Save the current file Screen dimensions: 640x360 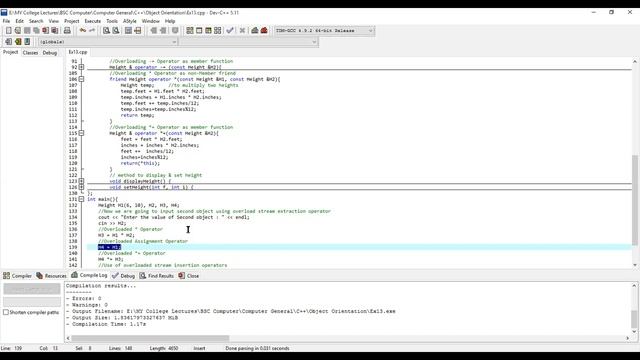point(27,31)
